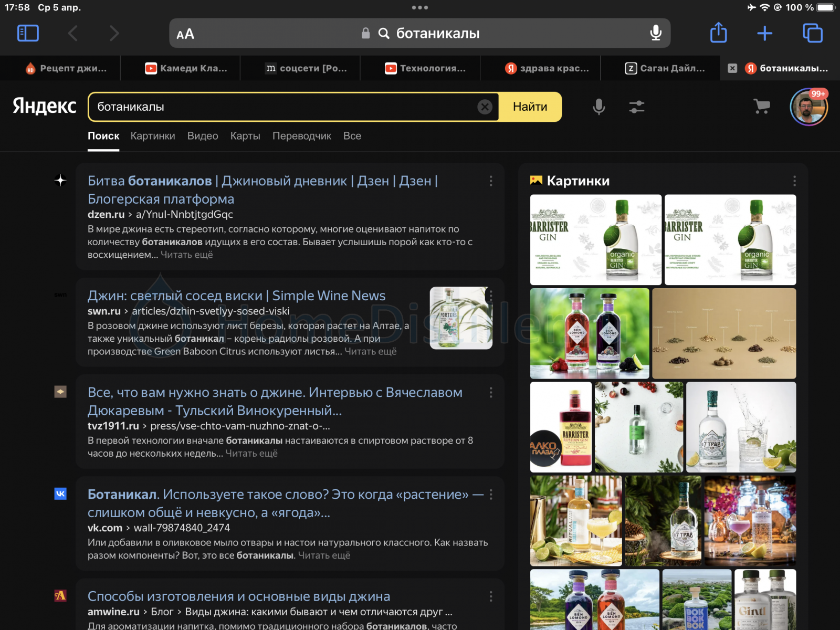Switch to Рецепт джи... tab
This screenshot has width=840, height=630.
(66, 68)
